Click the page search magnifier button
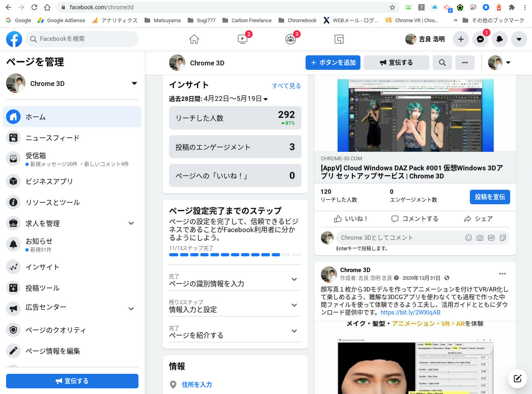Viewport: 532px width, 394px height. [x=442, y=63]
